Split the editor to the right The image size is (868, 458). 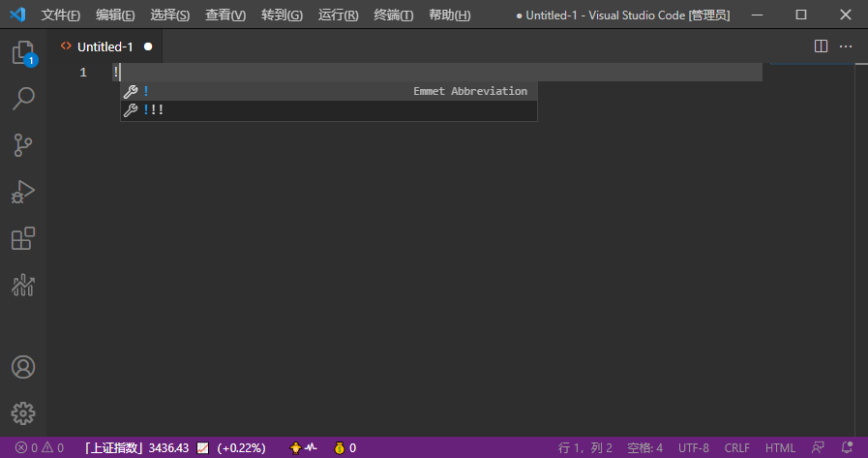(x=821, y=46)
